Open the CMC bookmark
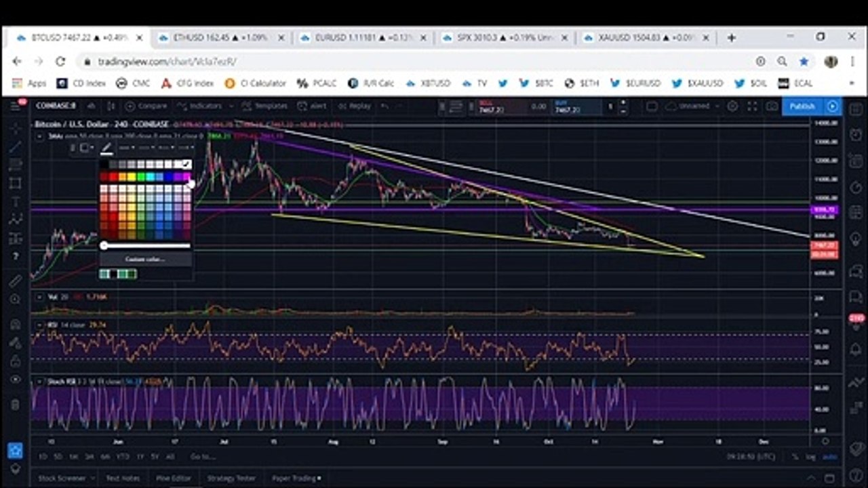This screenshot has height=488, width=868. pos(132,83)
